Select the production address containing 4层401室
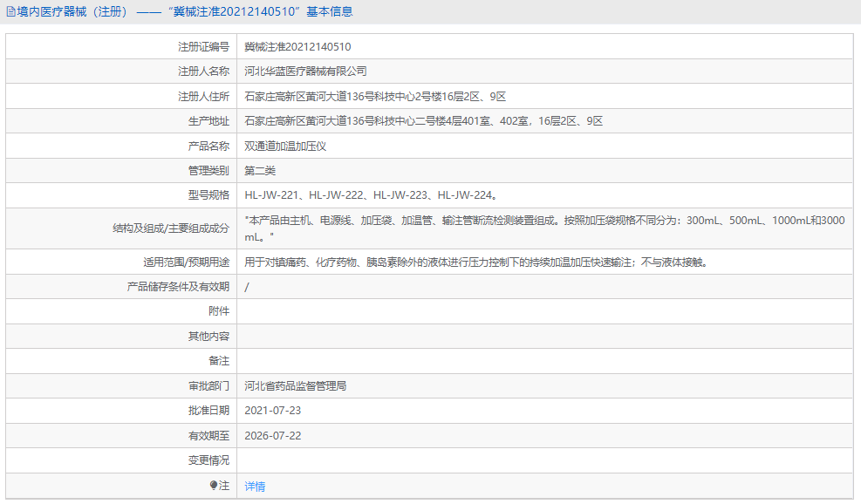The height and width of the screenshot is (504, 861). [x=423, y=121]
